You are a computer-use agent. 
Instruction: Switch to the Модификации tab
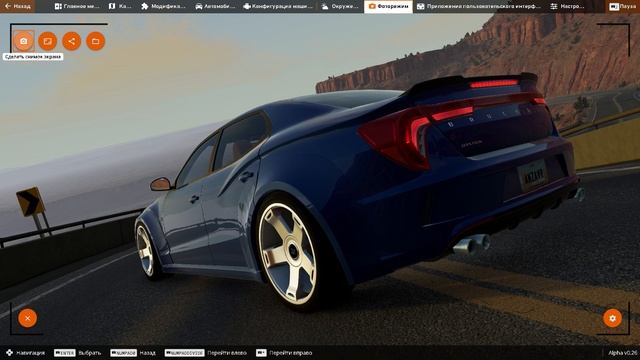[x=163, y=6]
